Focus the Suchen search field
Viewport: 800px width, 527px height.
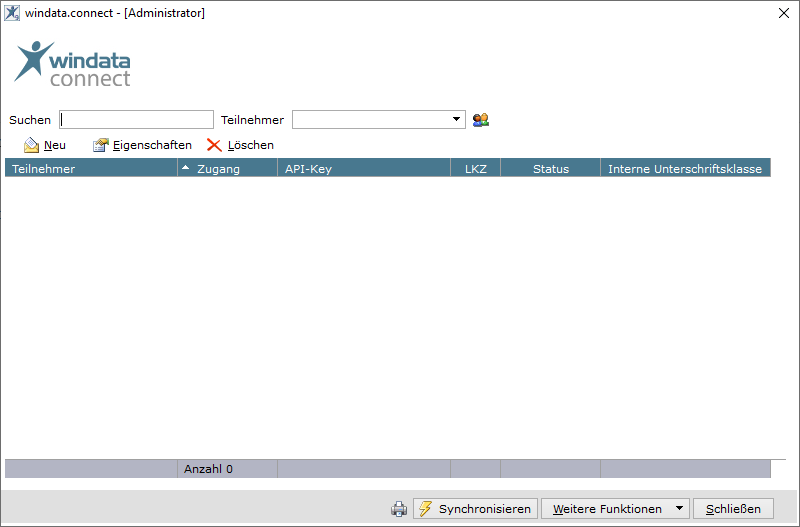point(136,119)
